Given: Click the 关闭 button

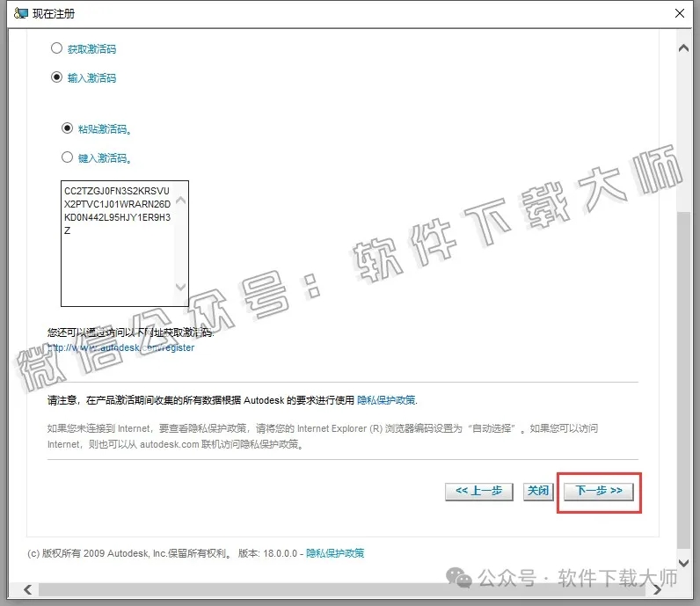Looking at the screenshot, I should tap(538, 492).
